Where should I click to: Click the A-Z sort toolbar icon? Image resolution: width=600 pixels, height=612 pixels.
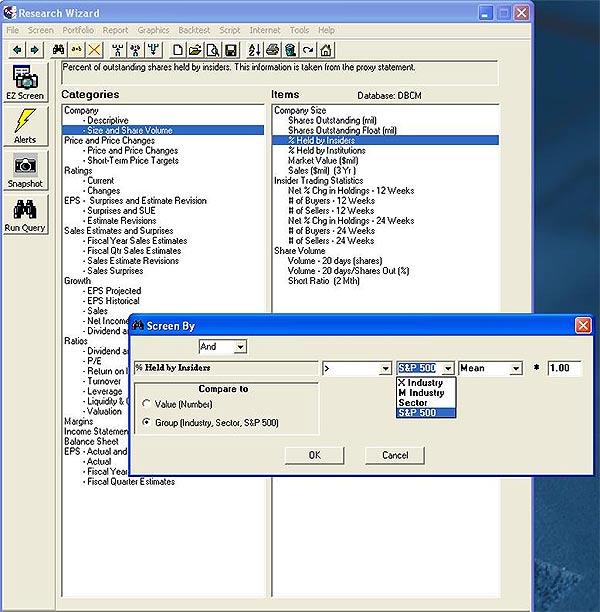(x=253, y=49)
